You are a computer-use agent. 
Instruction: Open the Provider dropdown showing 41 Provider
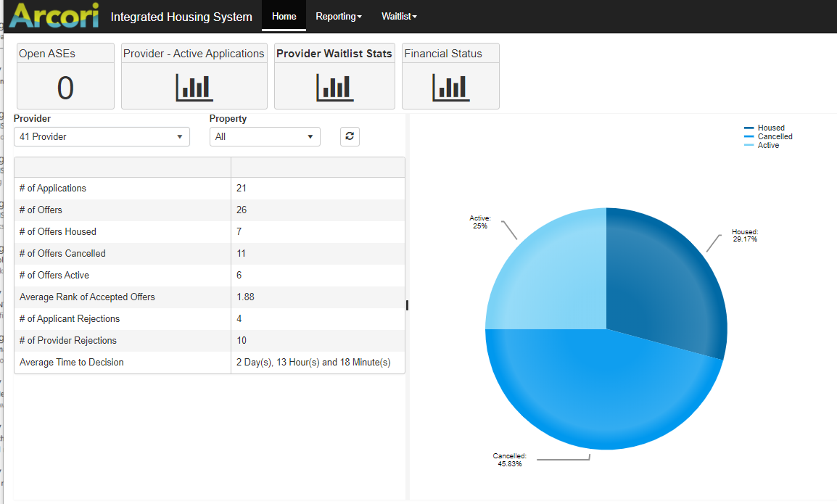click(102, 136)
